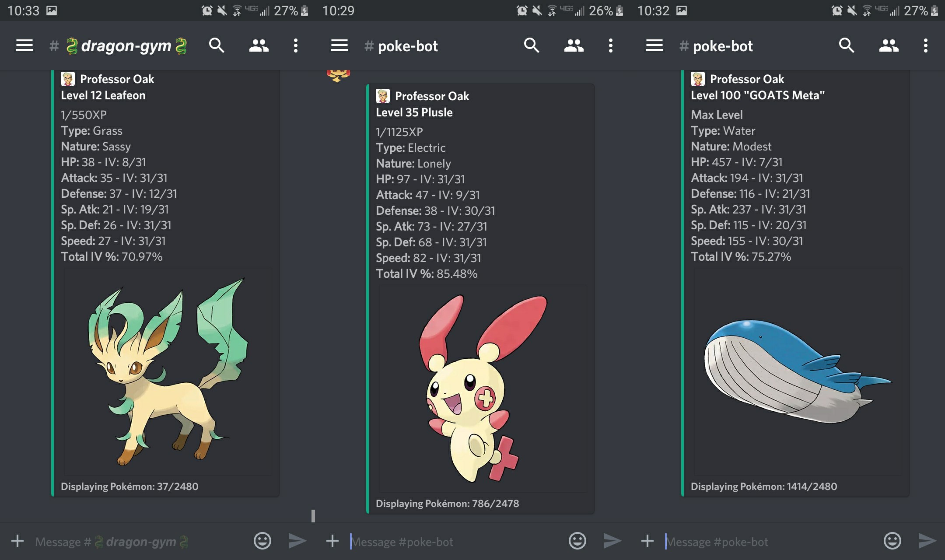
Task: Open the emoji picker in poke-bot
Action: point(577,541)
